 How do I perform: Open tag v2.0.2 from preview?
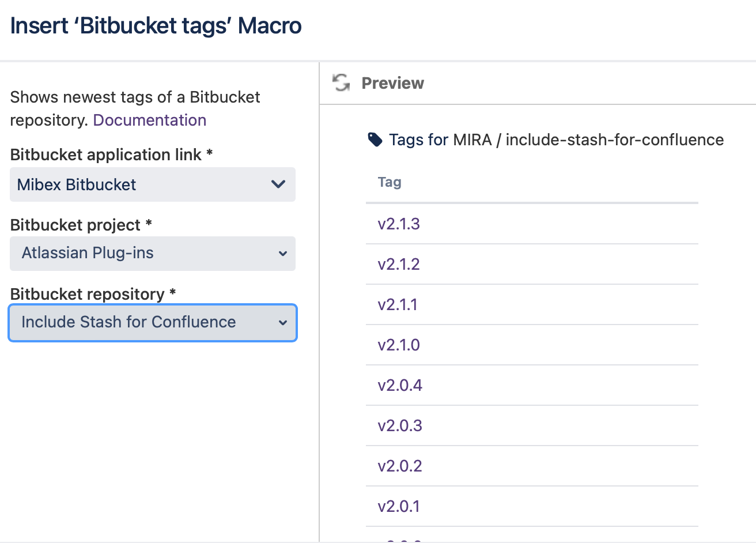400,466
